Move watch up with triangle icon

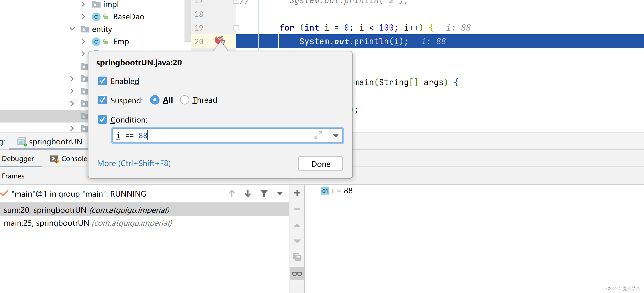tap(297, 225)
